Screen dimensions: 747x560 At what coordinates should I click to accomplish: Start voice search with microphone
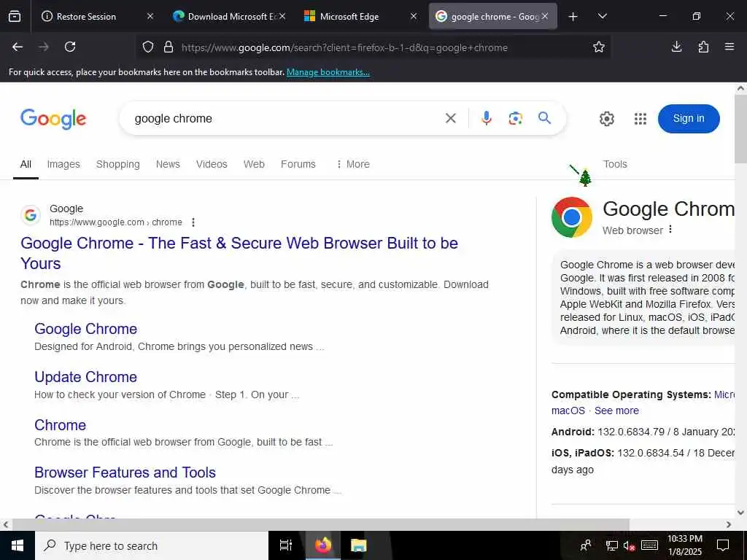(486, 118)
